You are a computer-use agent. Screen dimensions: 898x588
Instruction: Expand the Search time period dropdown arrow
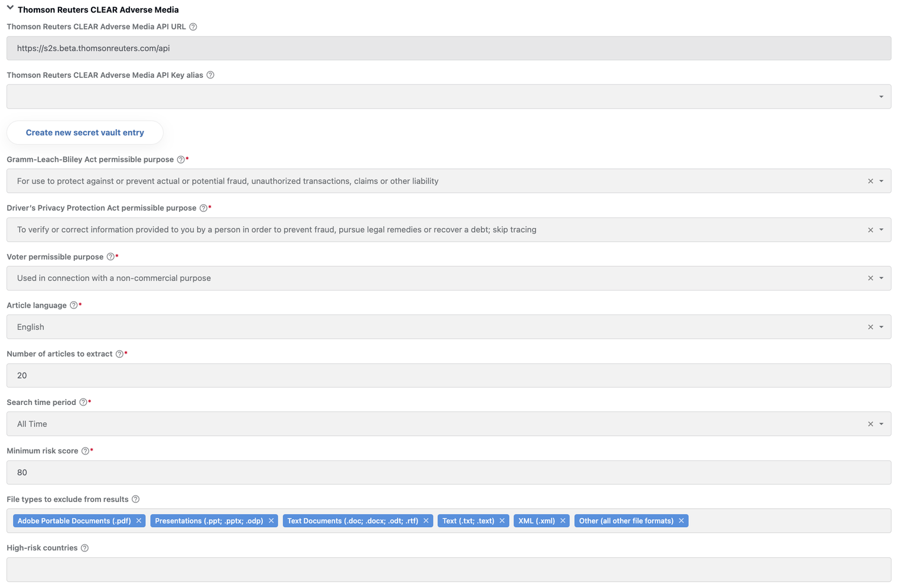tap(881, 424)
